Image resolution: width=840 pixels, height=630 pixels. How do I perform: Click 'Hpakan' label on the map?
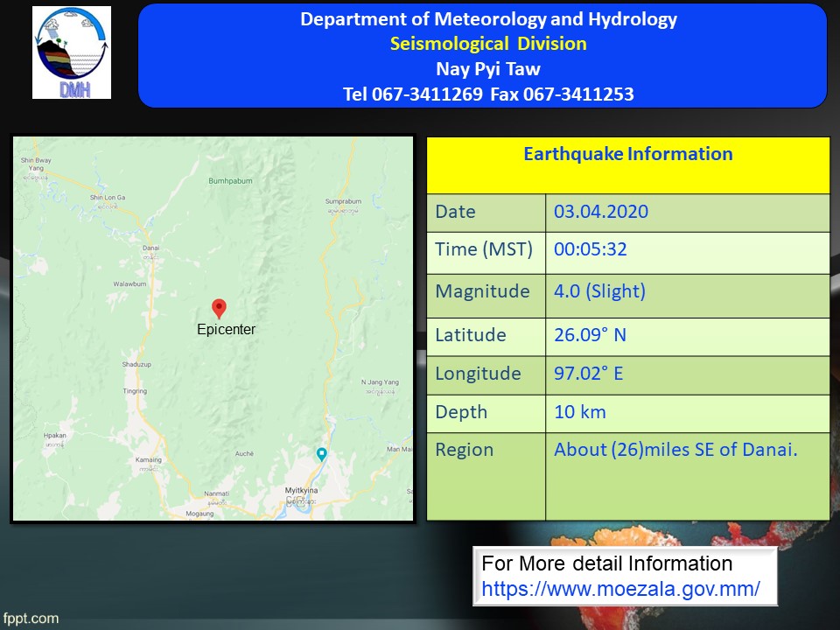(54, 436)
